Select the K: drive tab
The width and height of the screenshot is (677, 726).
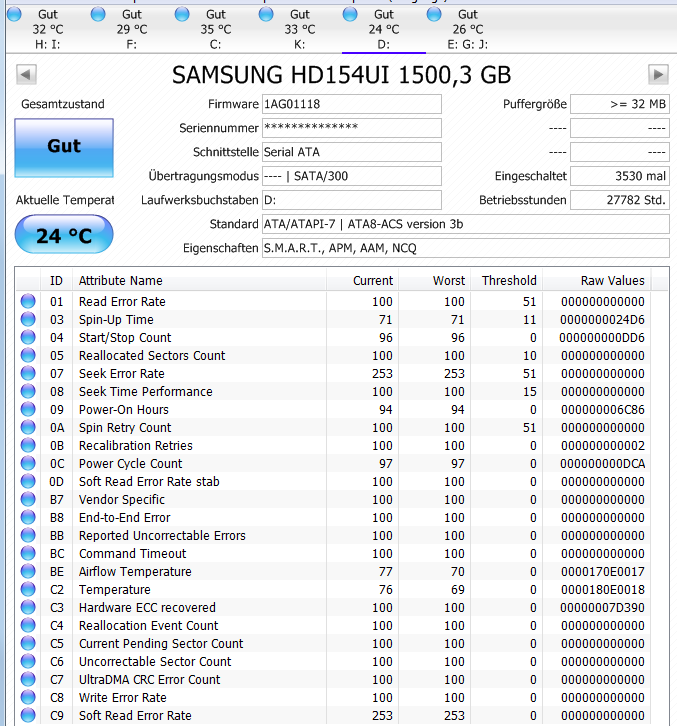[300, 29]
